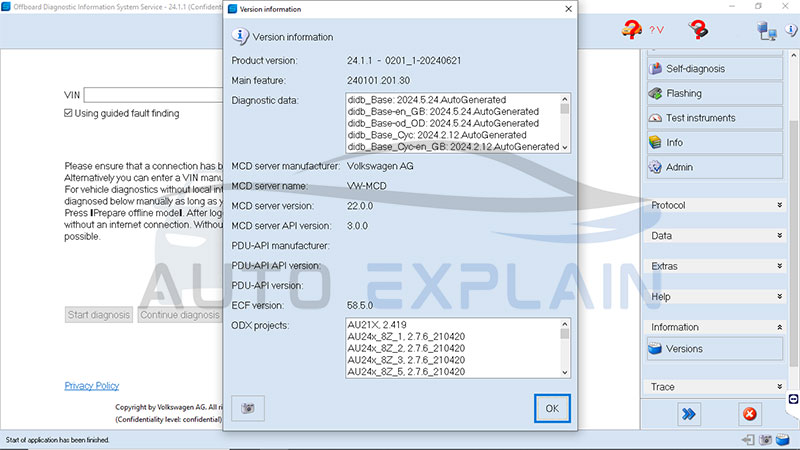Click Continue diagnosis button

(180, 315)
